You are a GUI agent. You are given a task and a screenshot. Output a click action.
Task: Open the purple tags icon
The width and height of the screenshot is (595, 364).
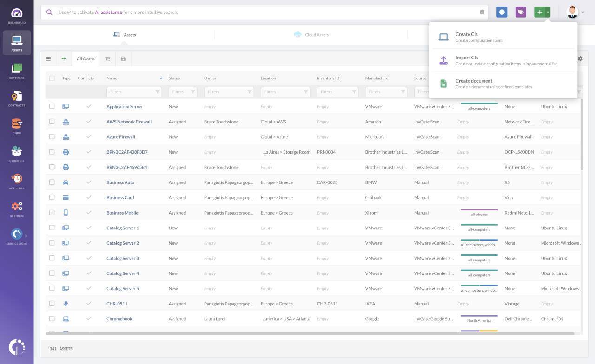(x=521, y=13)
